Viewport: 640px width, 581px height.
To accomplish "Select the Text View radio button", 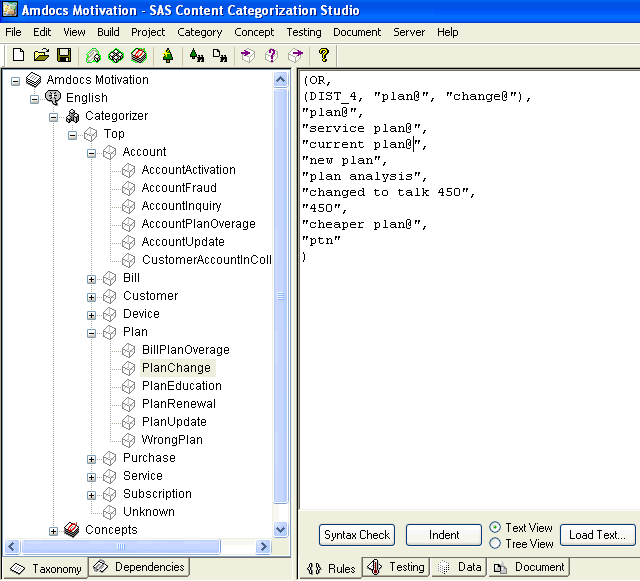I will (x=495, y=527).
